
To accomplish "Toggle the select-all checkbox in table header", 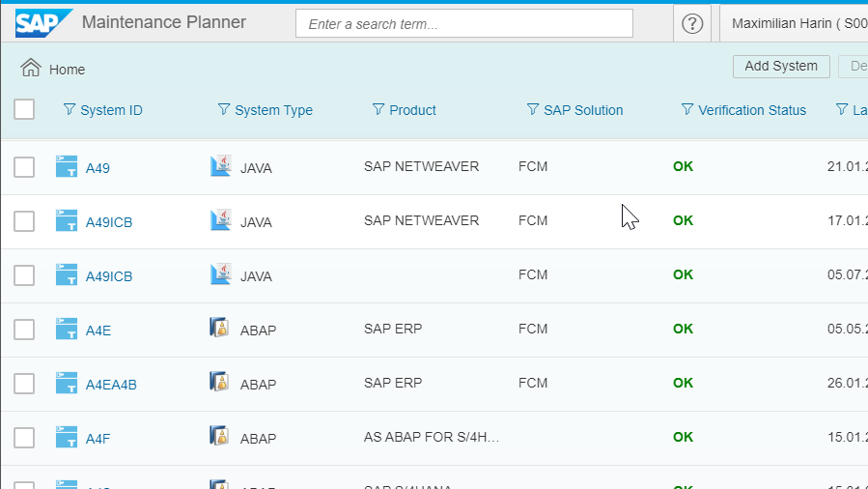I will pos(24,109).
